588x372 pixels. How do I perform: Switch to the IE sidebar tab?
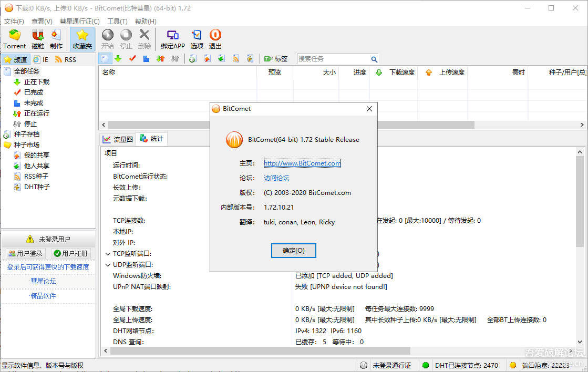(41, 59)
